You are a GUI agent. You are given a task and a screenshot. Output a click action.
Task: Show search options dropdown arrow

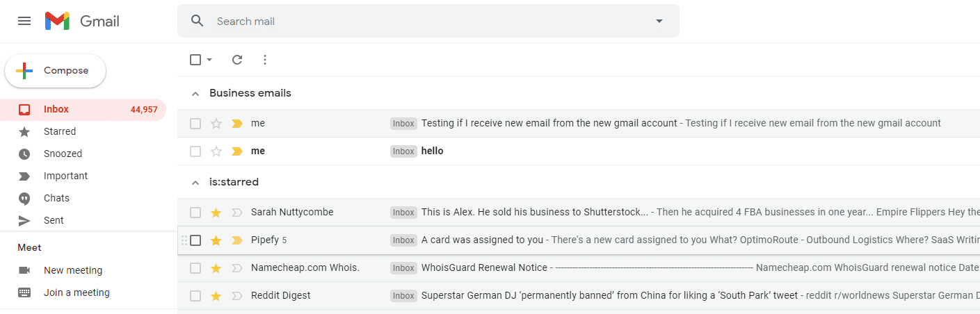click(659, 21)
